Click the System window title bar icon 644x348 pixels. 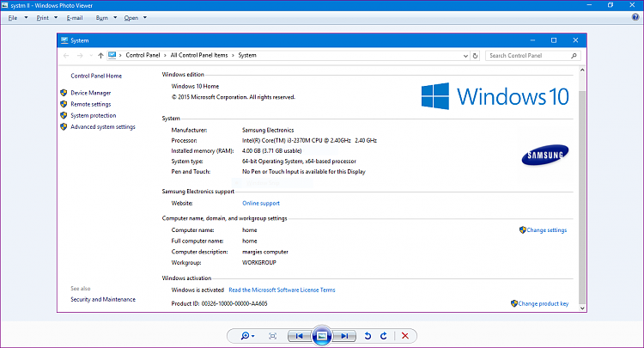click(64, 40)
